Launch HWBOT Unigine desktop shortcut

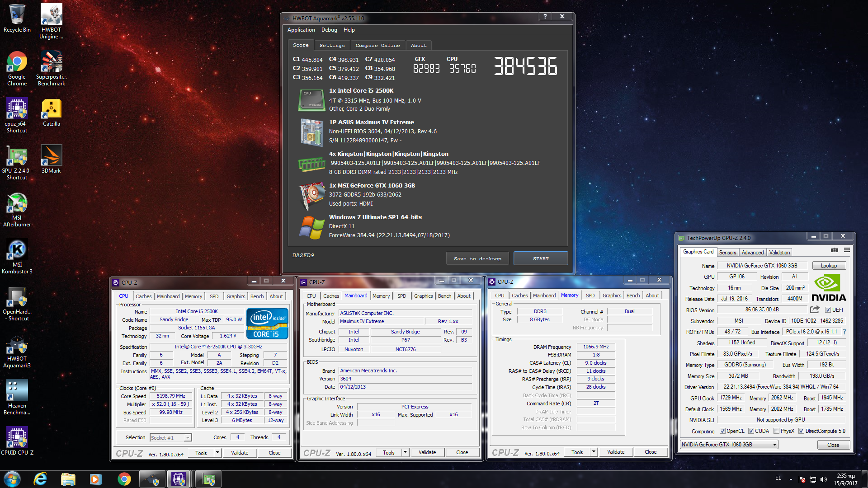pos(51,21)
